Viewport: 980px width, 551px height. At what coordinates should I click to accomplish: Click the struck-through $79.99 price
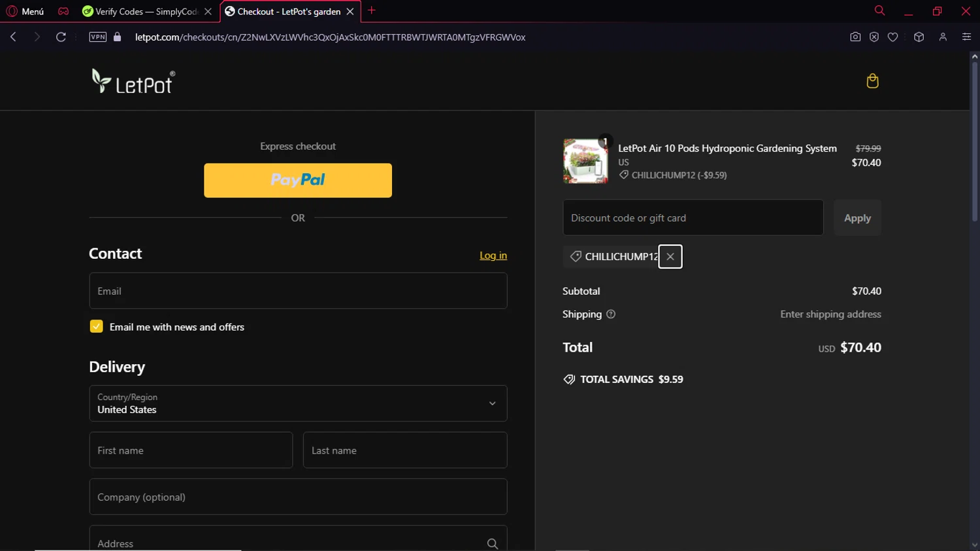[868, 148]
